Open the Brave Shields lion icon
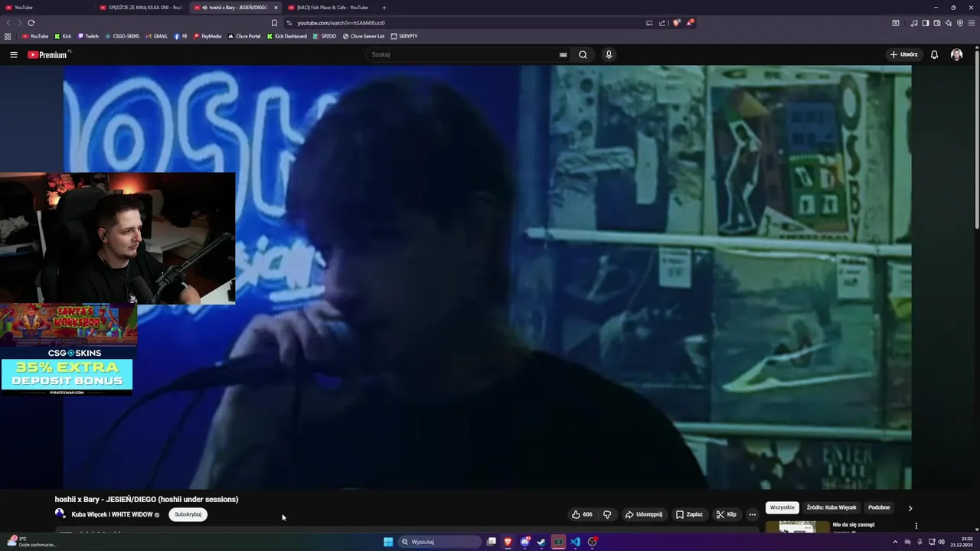Image resolution: width=980 pixels, height=551 pixels. click(676, 23)
